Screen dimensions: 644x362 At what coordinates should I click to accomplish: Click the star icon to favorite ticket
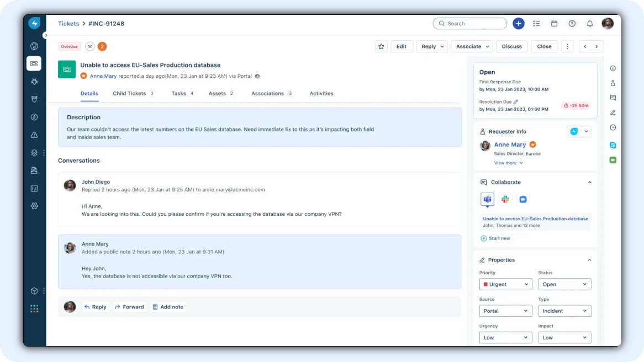(381, 47)
